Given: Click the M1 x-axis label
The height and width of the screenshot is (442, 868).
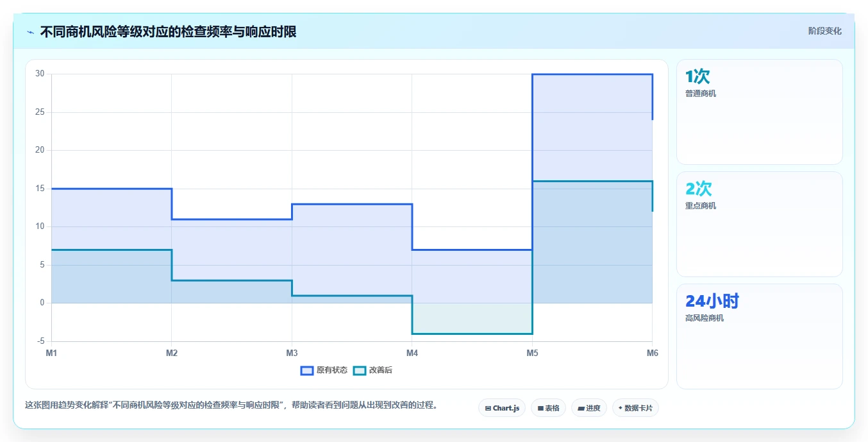Looking at the screenshot, I should tap(51, 353).
